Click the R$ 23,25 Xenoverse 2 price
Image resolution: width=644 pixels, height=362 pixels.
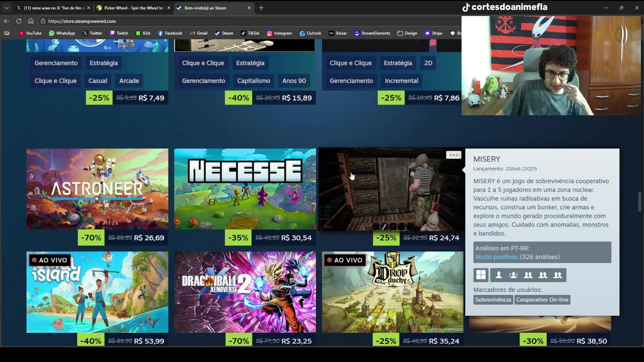tap(297, 341)
